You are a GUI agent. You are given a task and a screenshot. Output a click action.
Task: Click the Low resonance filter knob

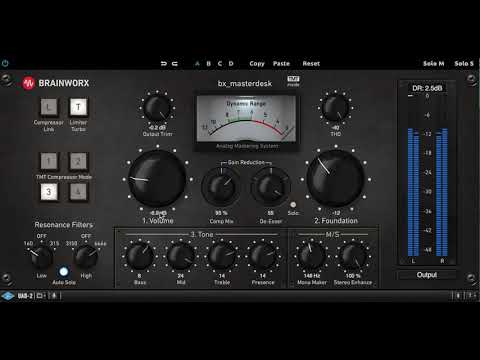(42, 257)
